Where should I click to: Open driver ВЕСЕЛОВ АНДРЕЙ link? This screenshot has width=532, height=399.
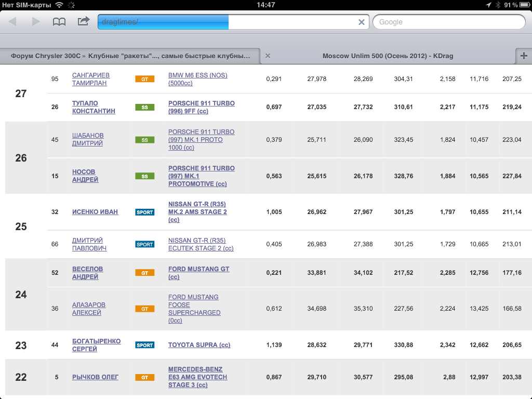[87, 273]
